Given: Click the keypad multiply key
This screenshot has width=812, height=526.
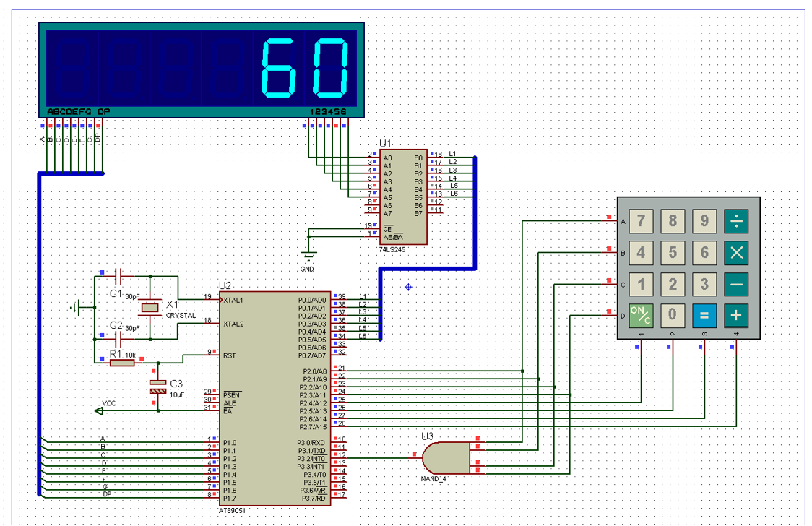Looking at the screenshot, I should tap(736, 253).
